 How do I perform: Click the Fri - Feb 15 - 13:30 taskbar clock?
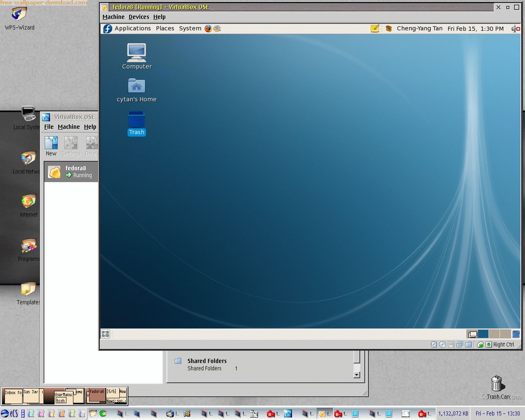click(498, 413)
